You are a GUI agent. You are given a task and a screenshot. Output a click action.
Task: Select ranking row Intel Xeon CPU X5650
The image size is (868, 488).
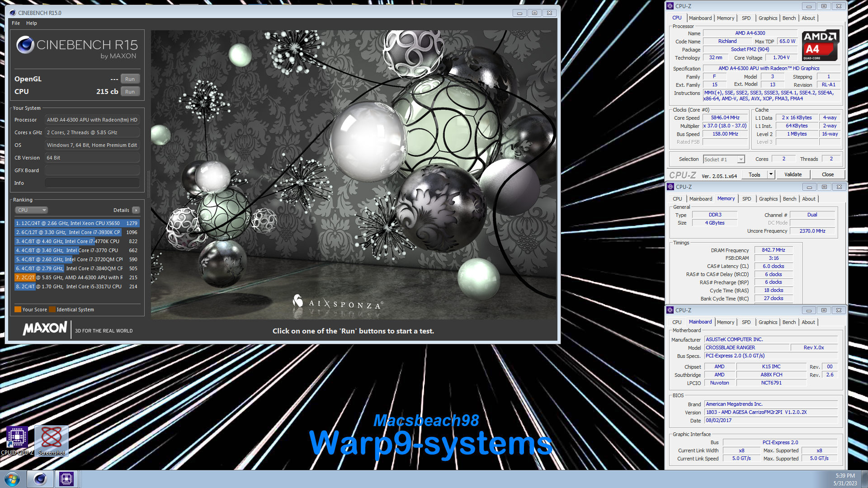77,223
